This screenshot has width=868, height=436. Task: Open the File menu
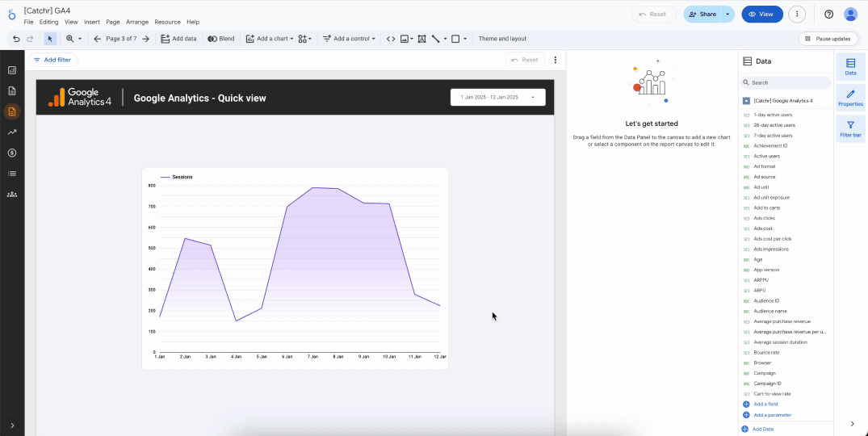29,22
